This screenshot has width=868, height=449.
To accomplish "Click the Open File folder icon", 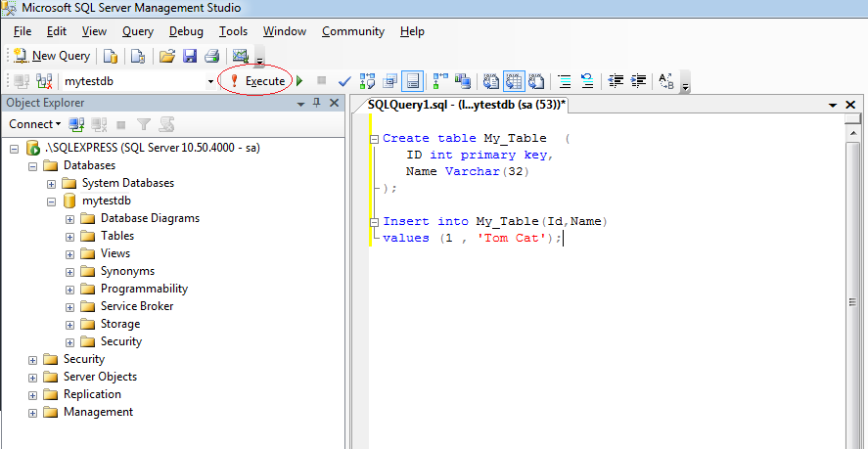I will point(167,56).
